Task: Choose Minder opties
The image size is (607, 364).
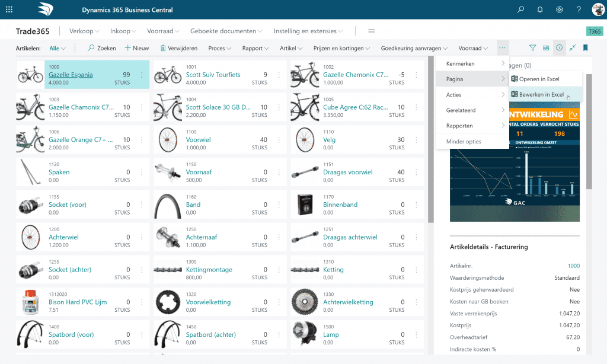Action: coord(472,141)
